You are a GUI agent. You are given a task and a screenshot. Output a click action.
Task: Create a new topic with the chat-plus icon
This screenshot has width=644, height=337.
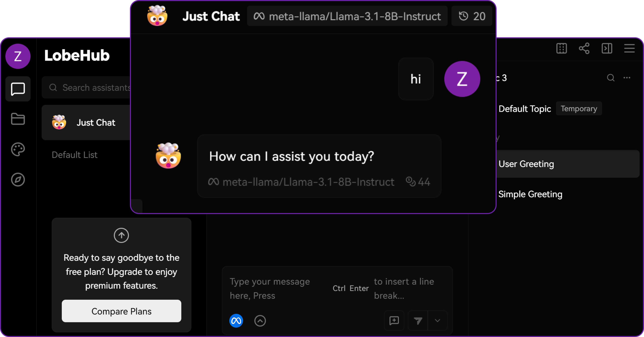394,321
